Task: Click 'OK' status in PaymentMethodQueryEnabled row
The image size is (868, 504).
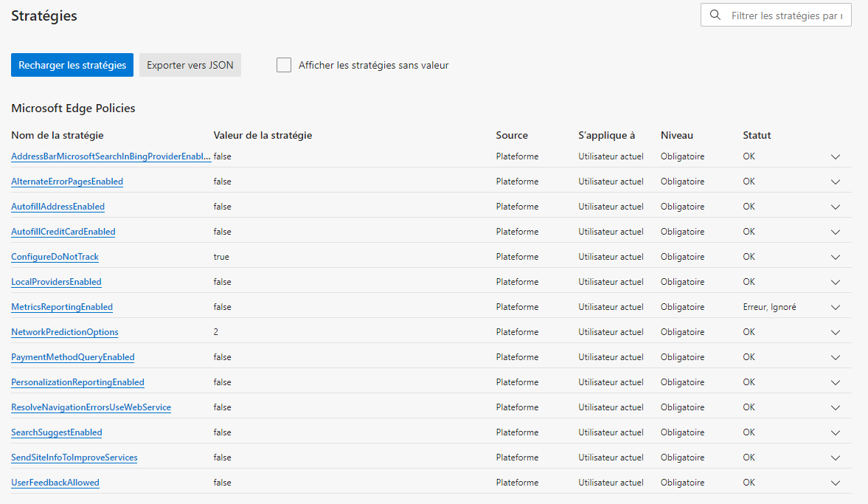Action: point(749,357)
